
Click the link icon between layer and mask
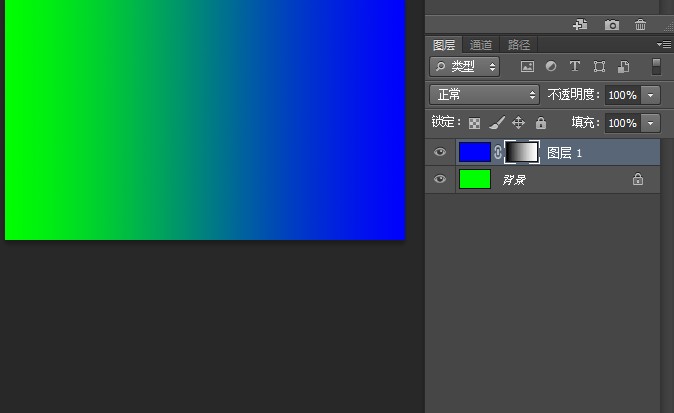(x=498, y=152)
